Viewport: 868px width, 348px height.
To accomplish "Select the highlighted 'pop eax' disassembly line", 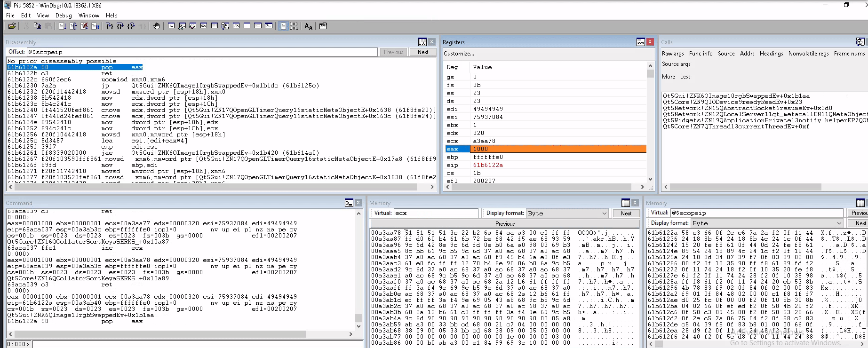I will pos(75,67).
